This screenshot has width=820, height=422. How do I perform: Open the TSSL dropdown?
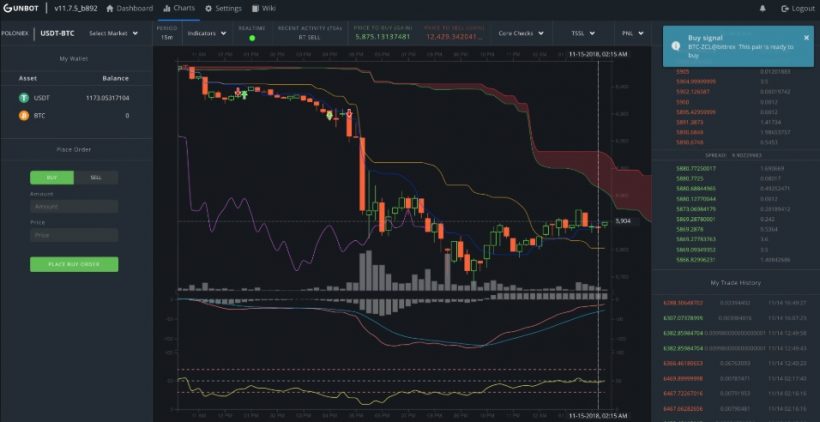pyautogui.click(x=584, y=33)
